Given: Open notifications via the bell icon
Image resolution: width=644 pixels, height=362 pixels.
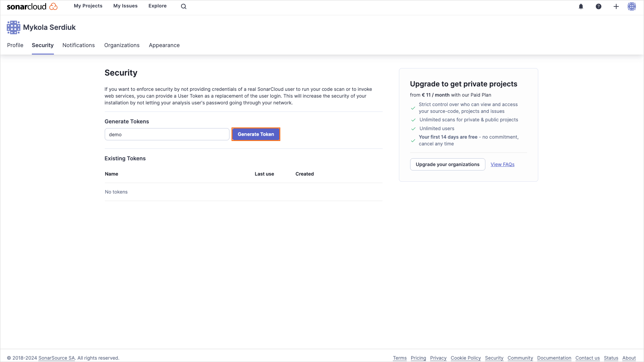Looking at the screenshot, I should click(581, 6).
